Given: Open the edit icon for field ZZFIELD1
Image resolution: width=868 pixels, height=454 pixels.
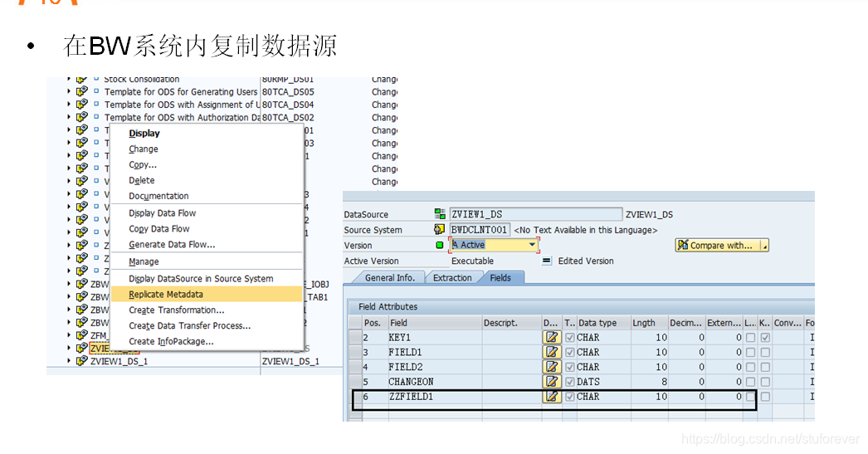Looking at the screenshot, I should (x=551, y=397).
